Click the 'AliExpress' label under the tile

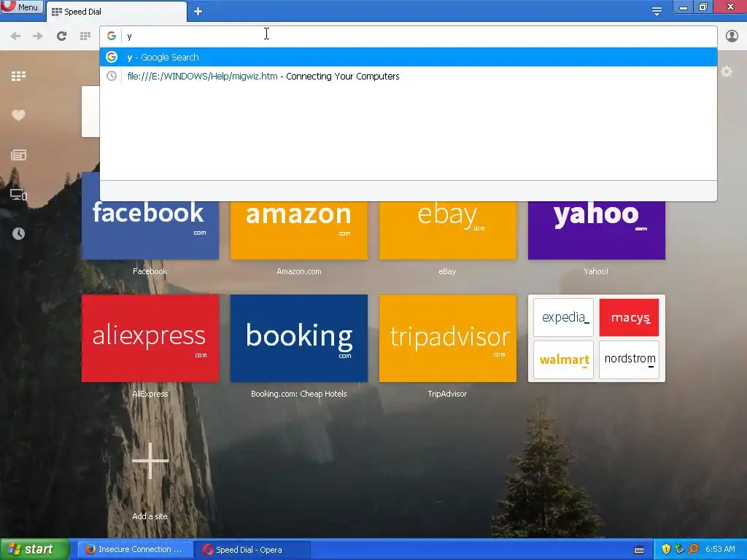[150, 394]
